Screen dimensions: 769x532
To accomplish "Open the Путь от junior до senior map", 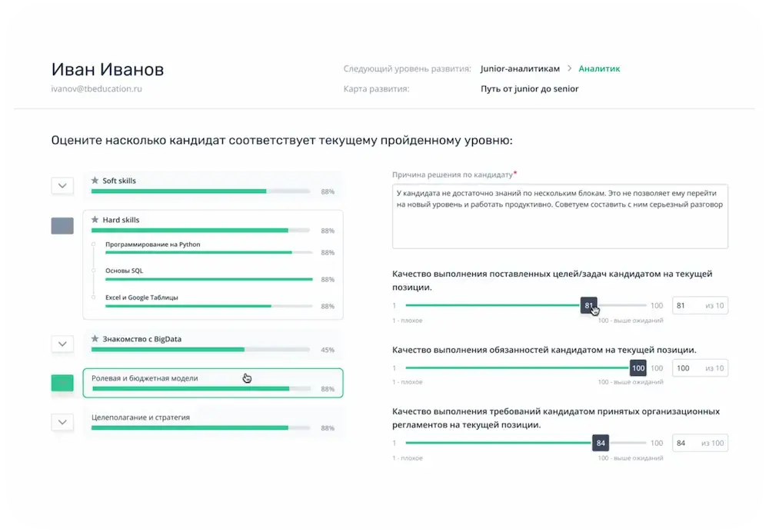I will pyautogui.click(x=530, y=88).
